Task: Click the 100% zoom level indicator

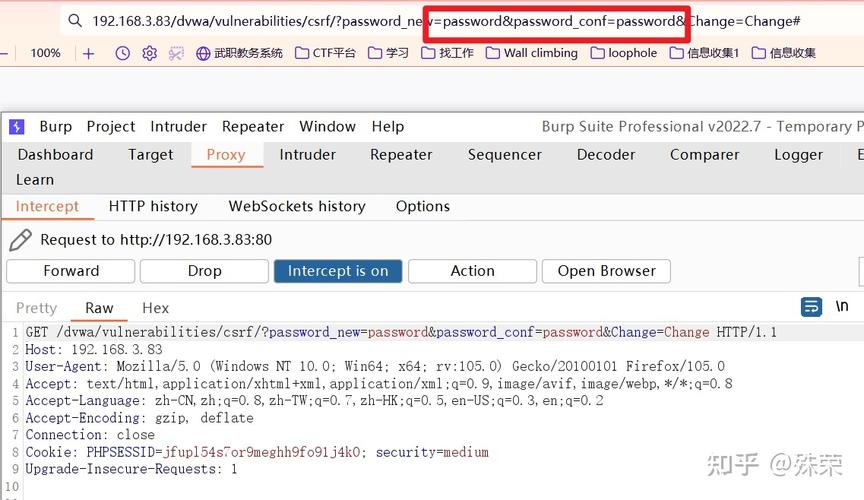Action: point(45,53)
